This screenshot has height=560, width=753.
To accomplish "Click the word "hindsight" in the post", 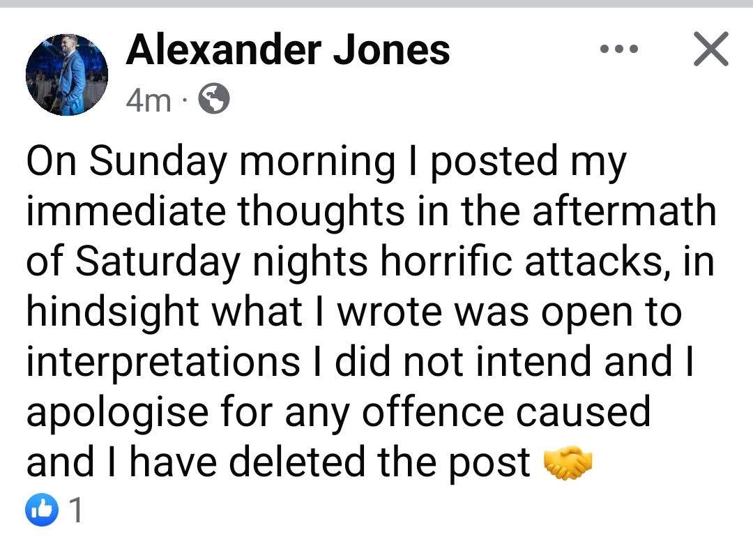I will [112, 313].
